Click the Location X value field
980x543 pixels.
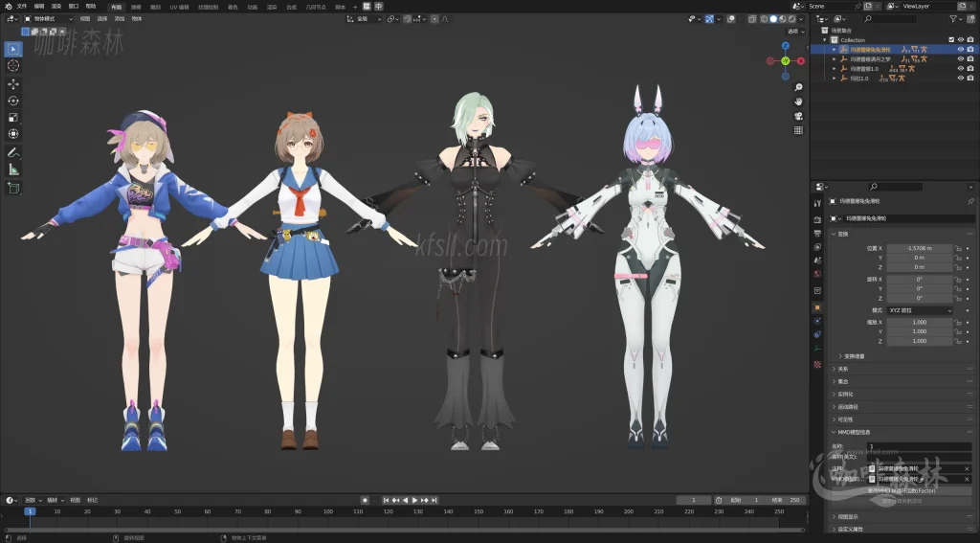pyautogui.click(x=920, y=248)
